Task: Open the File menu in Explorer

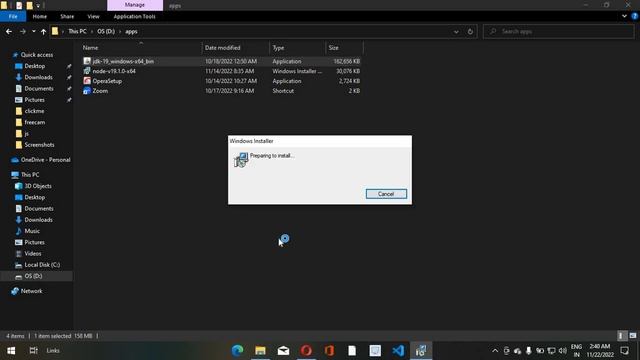Action: click(x=13, y=16)
